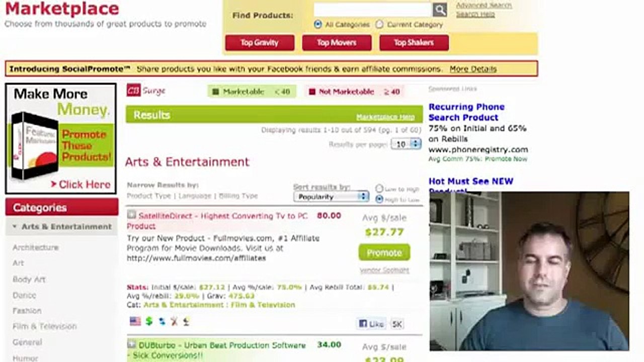Open the SatelliteDirect product title link
This screenshot has height=362, width=644.
pos(218,221)
